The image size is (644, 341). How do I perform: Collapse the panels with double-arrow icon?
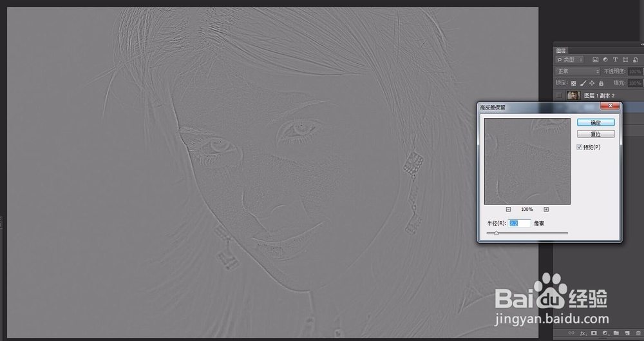click(x=642, y=44)
